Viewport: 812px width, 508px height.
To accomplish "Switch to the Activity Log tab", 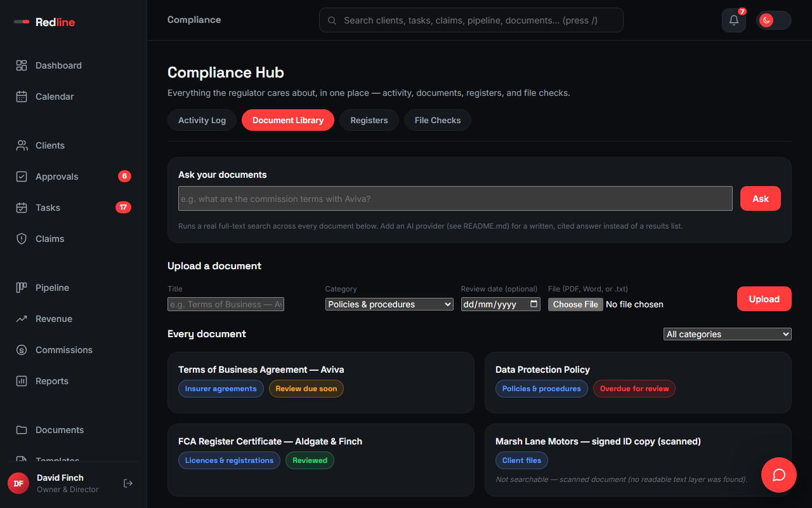I will click(x=202, y=120).
